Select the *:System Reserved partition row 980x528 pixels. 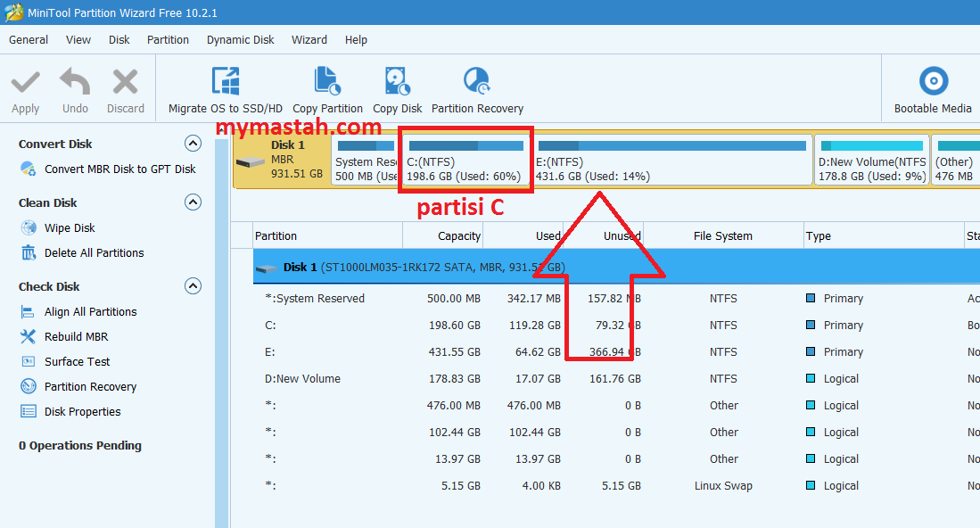(x=616, y=298)
